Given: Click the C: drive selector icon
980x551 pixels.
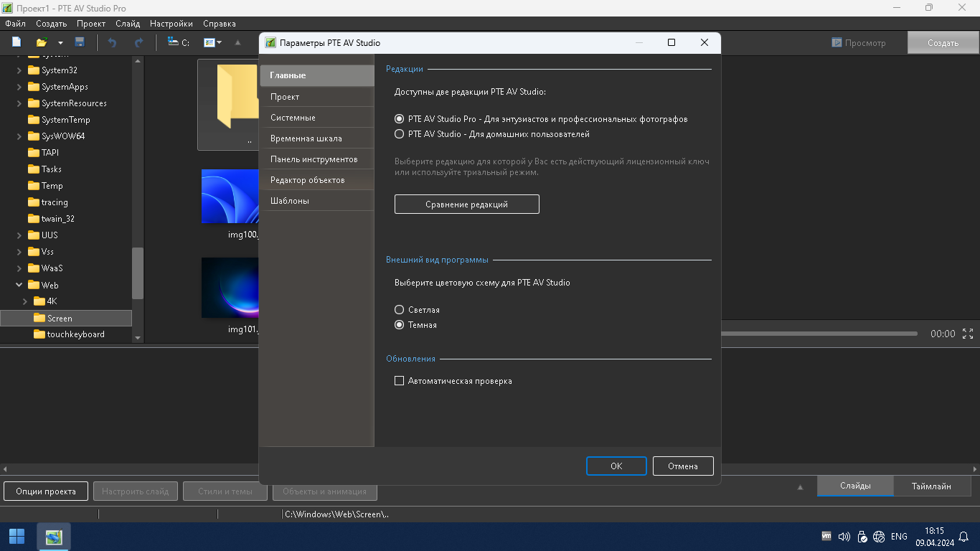Looking at the screenshot, I should tap(178, 42).
